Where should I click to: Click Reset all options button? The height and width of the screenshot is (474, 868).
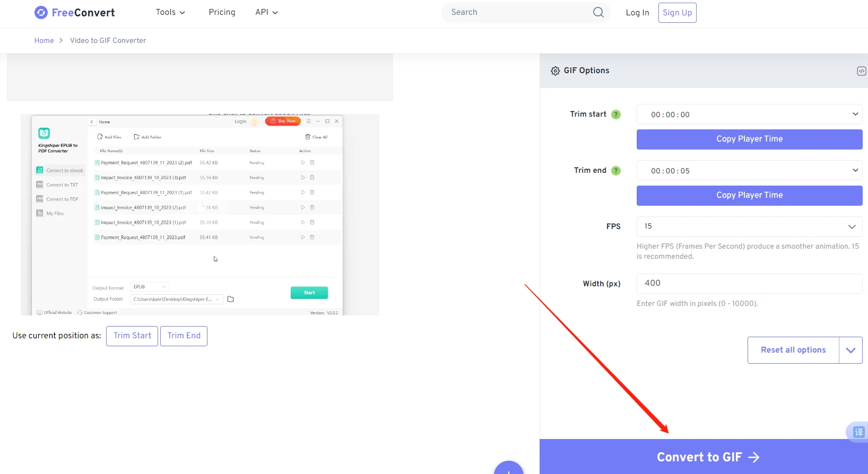(x=793, y=350)
